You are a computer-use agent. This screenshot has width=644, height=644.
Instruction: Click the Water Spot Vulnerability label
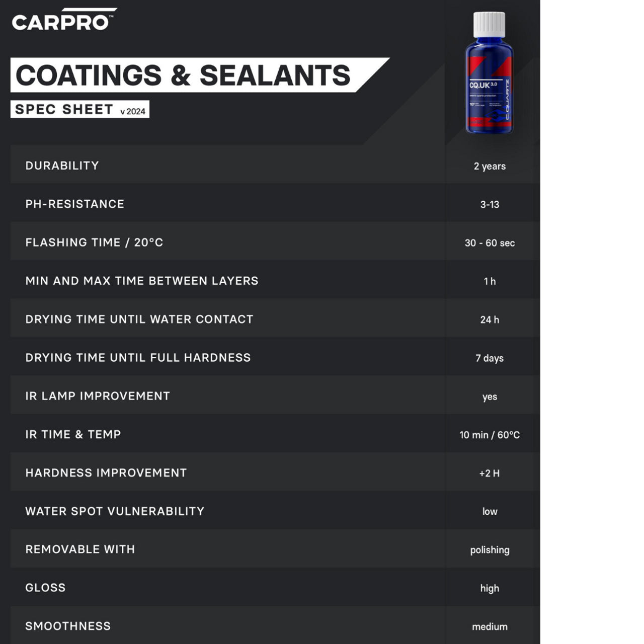pyautogui.click(x=115, y=511)
